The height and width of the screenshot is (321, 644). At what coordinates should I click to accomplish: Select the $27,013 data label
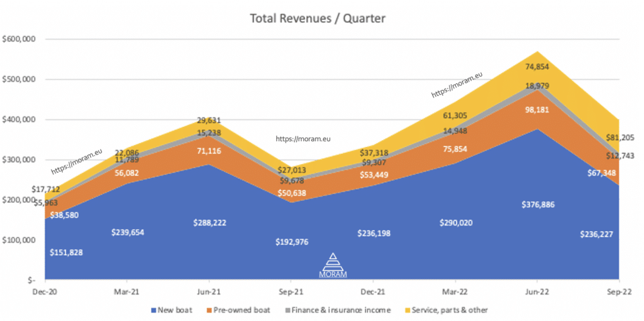(291, 170)
